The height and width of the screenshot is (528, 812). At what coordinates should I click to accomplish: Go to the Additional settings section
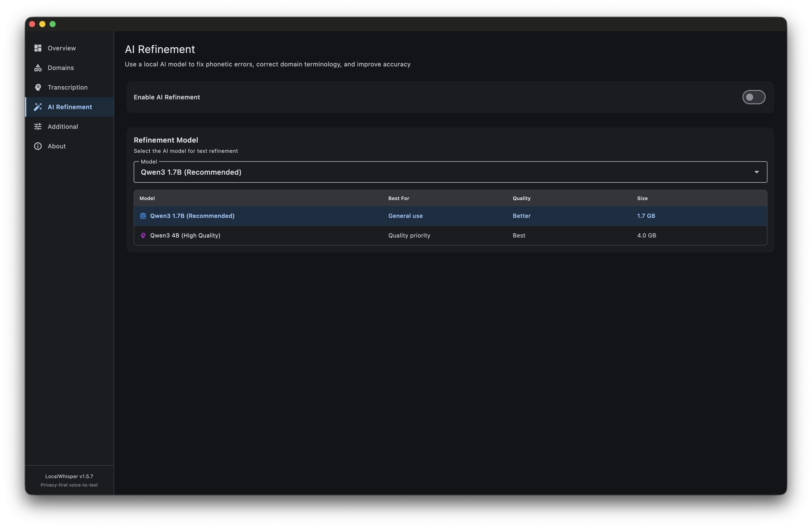pyautogui.click(x=63, y=126)
